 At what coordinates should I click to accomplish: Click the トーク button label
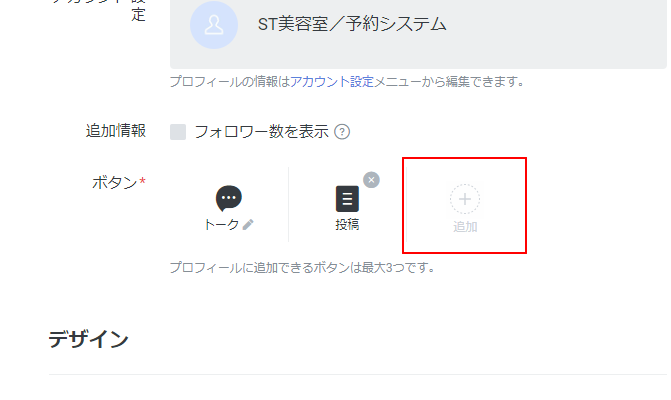(221, 225)
